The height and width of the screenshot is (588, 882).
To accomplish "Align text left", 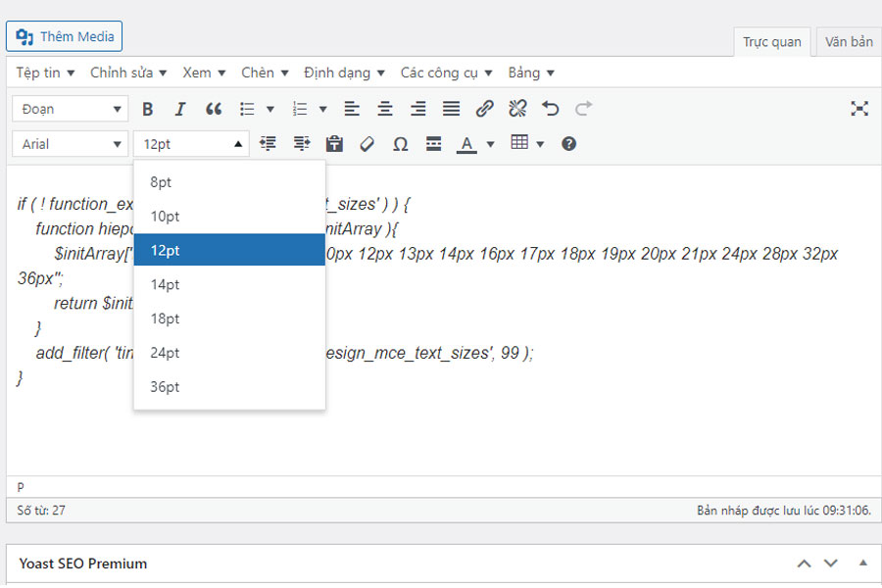I will tap(352, 109).
